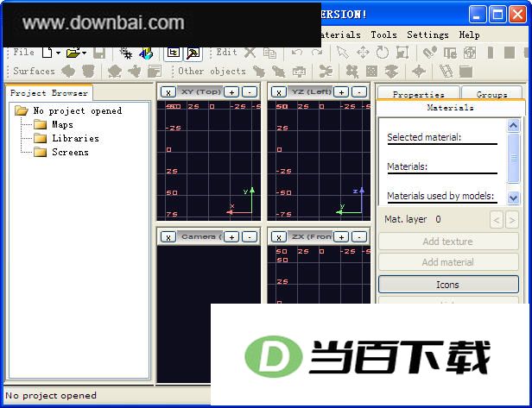The image size is (532, 408).
Task: Select the four-way arrows Move tool
Action: point(363,53)
